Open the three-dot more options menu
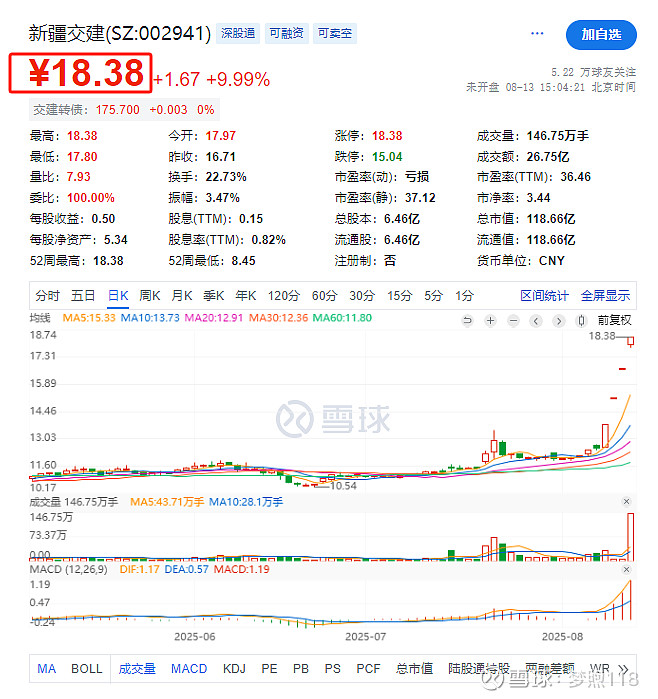The width and height of the screenshot is (658, 699). [x=537, y=33]
